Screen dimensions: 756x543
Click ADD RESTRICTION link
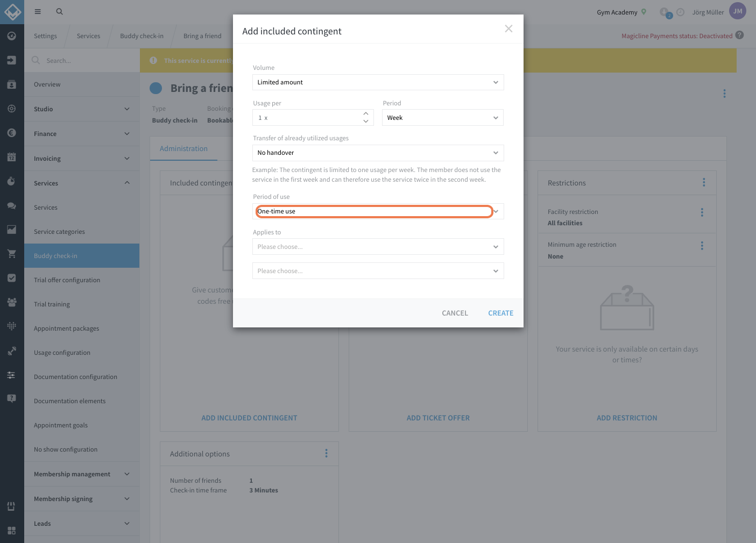click(x=627, y=418)
